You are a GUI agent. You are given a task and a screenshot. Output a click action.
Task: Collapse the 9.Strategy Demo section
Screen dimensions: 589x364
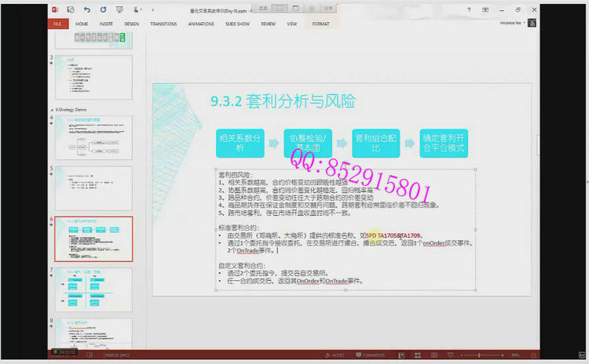pos(53,109)
